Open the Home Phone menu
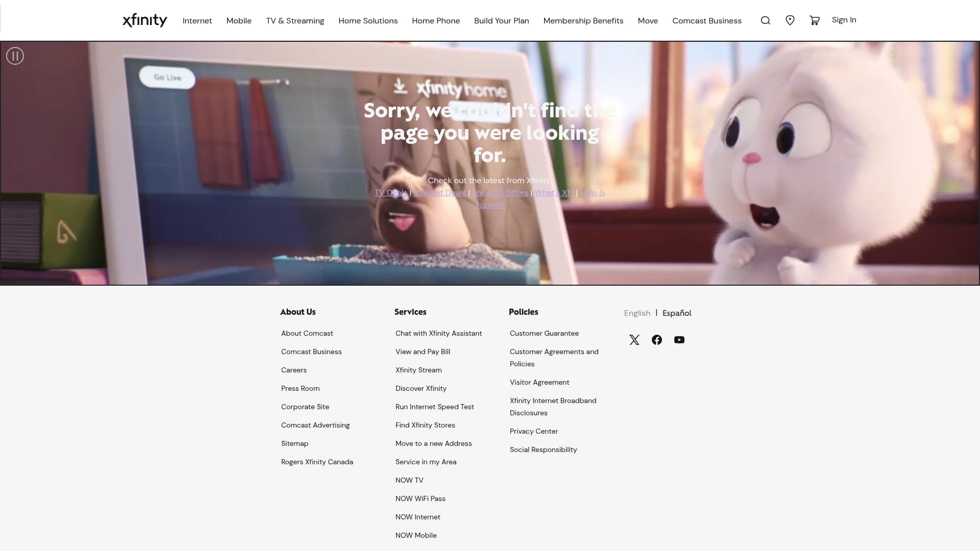Viewport: 980px width, 551px height. [436, 21]
